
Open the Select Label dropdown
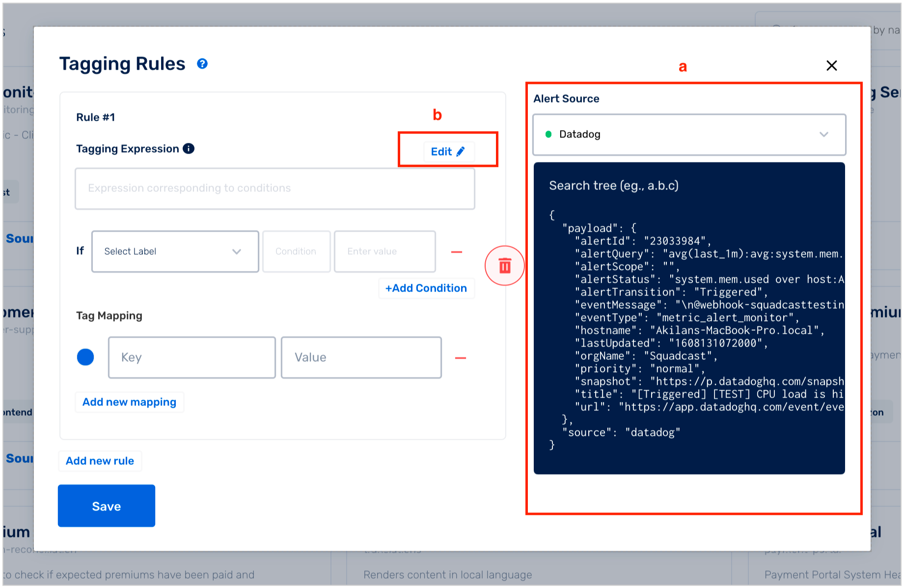pyautogui.click(x=175, y=251)
